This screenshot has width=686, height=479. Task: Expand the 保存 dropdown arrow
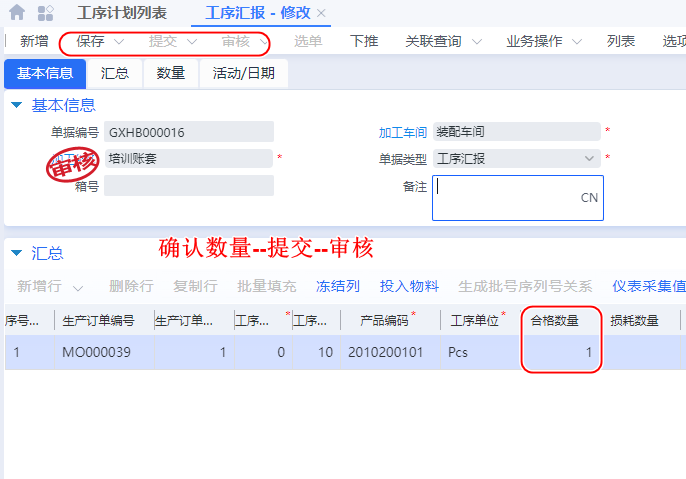click(x=119, y=42)
